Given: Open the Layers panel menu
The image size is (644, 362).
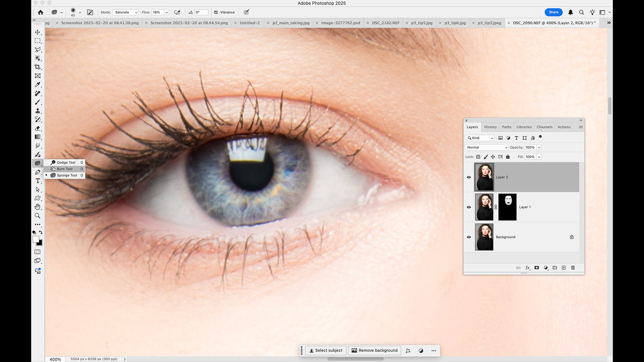Looking at the screenshot, I should (x=581, y=127).
